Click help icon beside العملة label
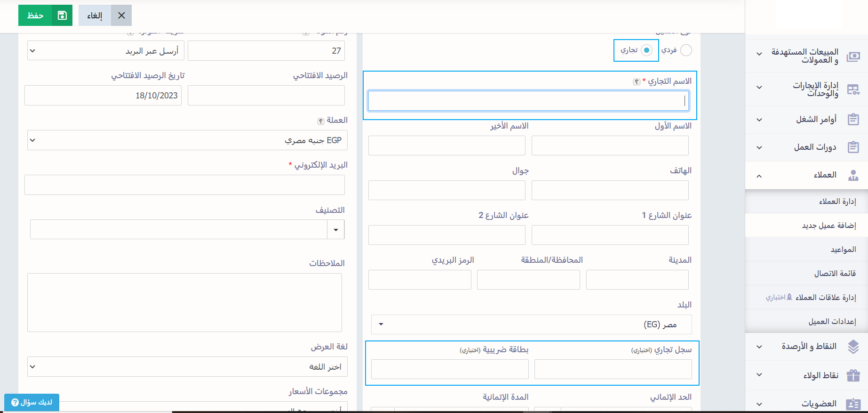The height and width of the screenshot is (413, 868). pyautogui.click(x=320, y=121)
